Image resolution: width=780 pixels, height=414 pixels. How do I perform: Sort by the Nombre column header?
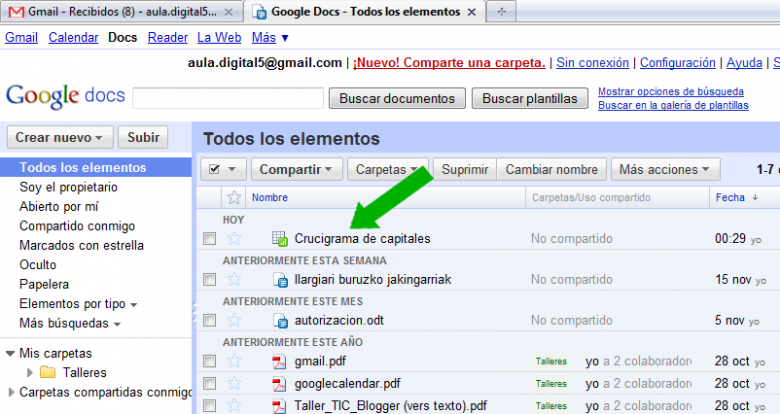click(x=270, y=198)
